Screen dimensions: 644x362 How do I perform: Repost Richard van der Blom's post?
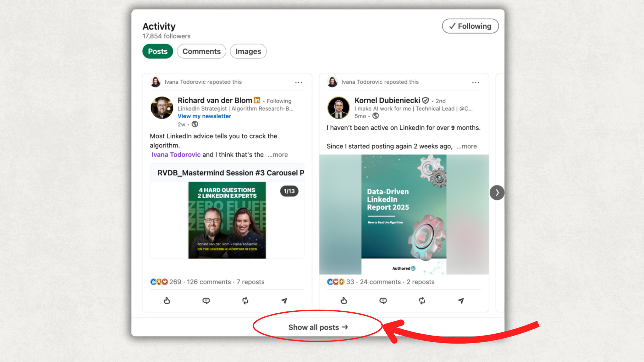245,301
